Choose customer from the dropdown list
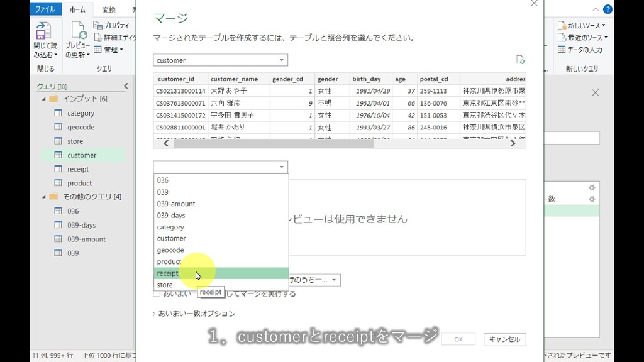 coord(221,238)
